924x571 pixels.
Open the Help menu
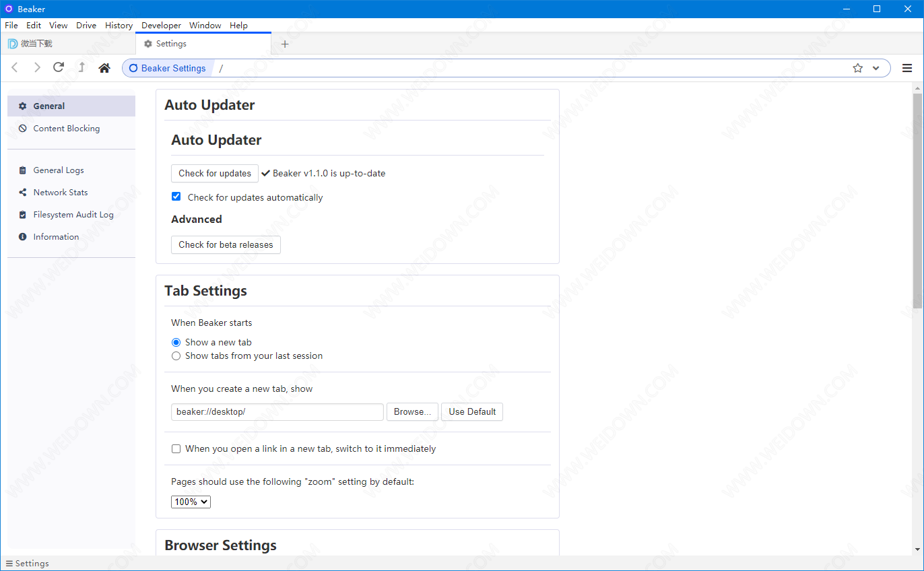click(x=238, y=25)
